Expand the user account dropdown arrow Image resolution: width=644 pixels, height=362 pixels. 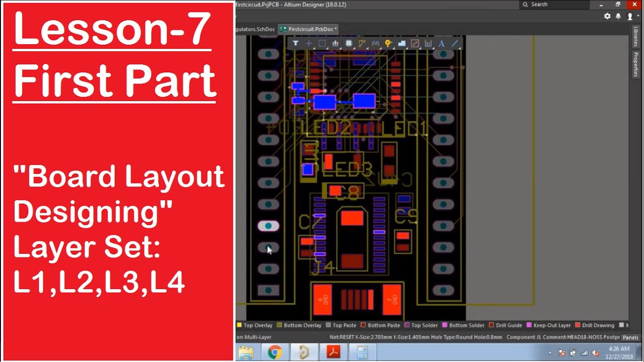point(638,16)
